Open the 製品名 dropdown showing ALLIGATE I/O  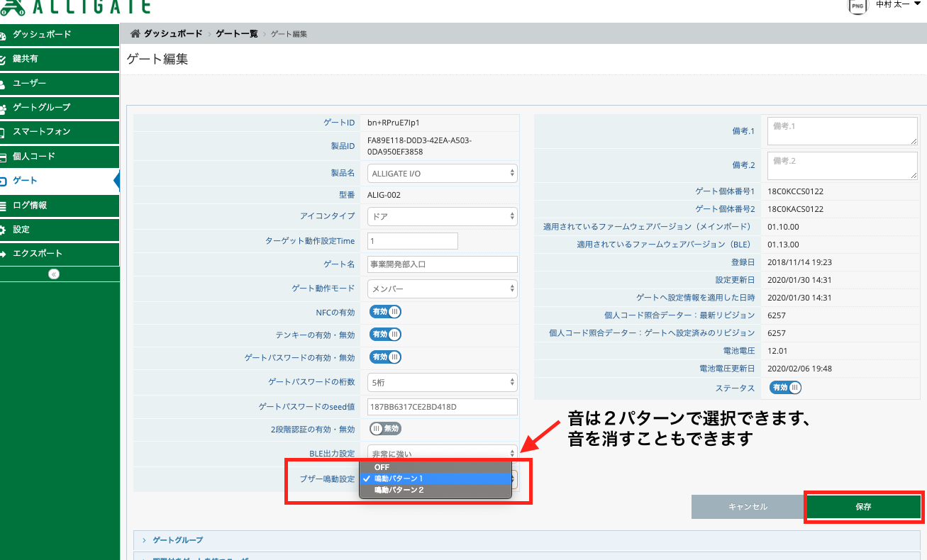(x=443, y=173)
